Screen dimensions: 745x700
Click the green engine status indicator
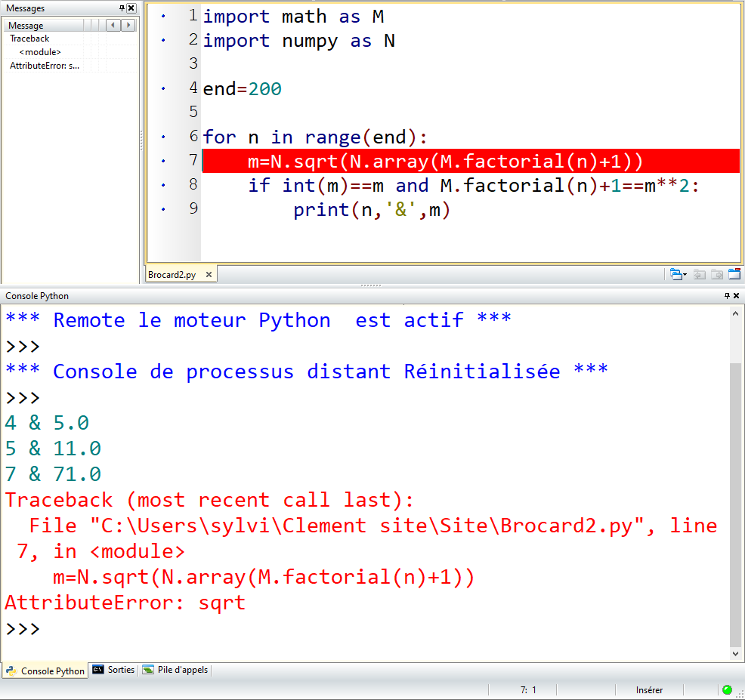click(727, 689)
